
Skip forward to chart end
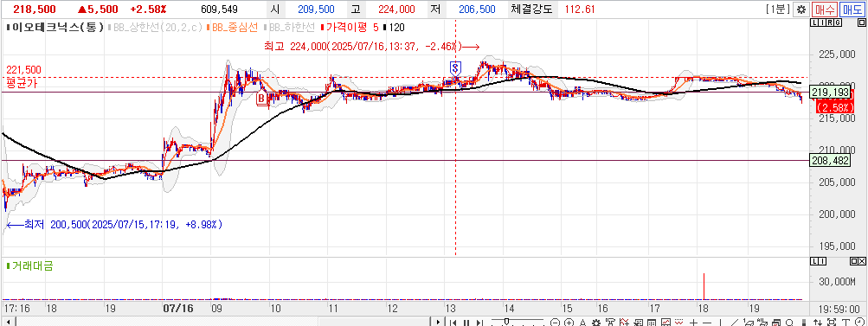click(x=479, y=322)
